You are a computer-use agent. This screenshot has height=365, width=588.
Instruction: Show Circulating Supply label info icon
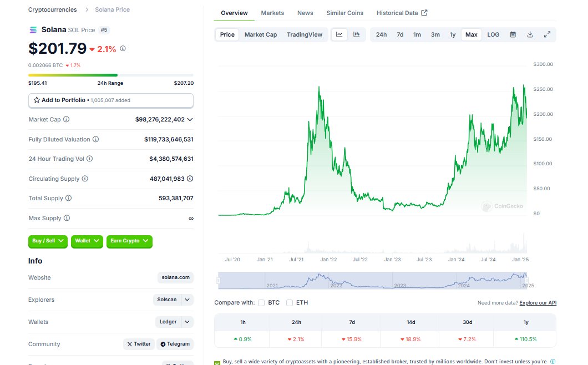[x=85, y=179]
